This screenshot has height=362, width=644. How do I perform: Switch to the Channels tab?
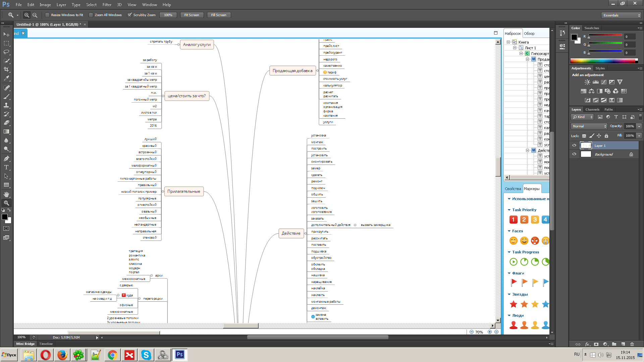592,110
